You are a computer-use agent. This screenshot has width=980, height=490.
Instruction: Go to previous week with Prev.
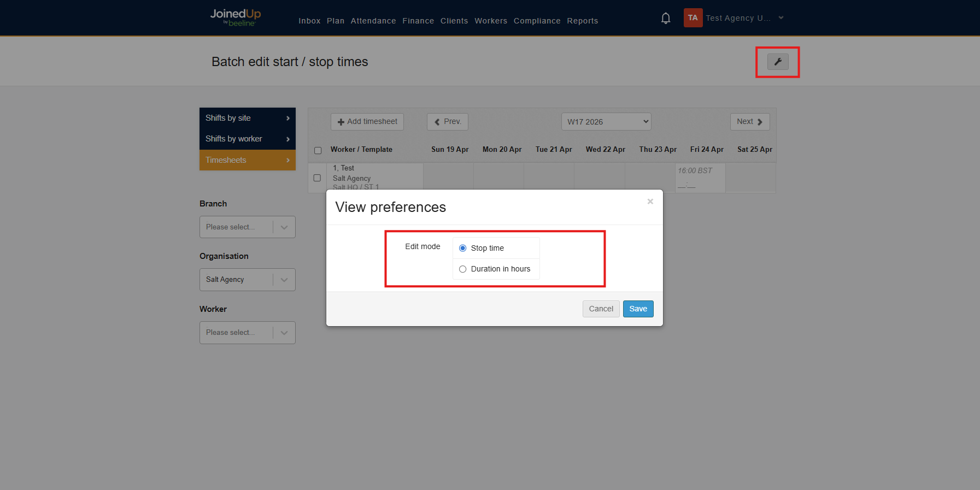[x=448, y=122]
